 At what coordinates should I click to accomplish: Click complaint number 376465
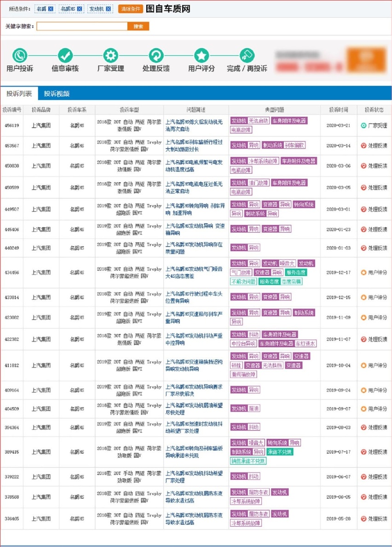12,518
